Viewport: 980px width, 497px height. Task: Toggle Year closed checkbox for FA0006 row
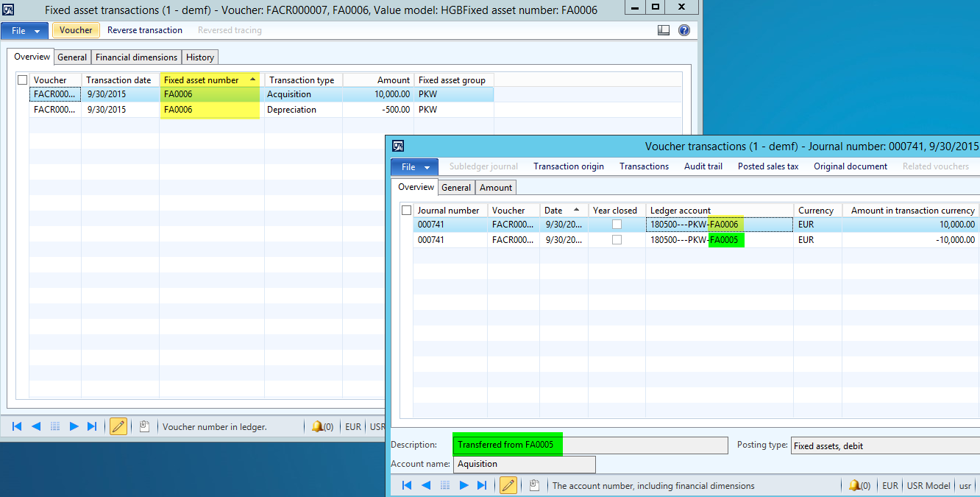click(x=617, y=225)
